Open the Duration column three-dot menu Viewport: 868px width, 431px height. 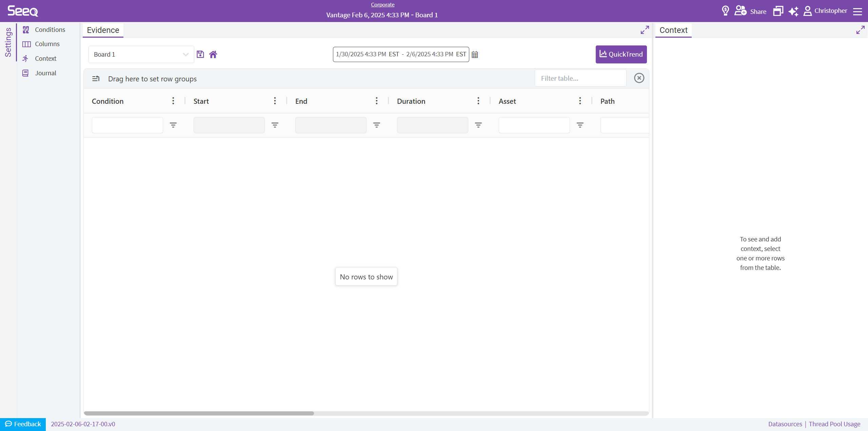click(x=478, y=101)
